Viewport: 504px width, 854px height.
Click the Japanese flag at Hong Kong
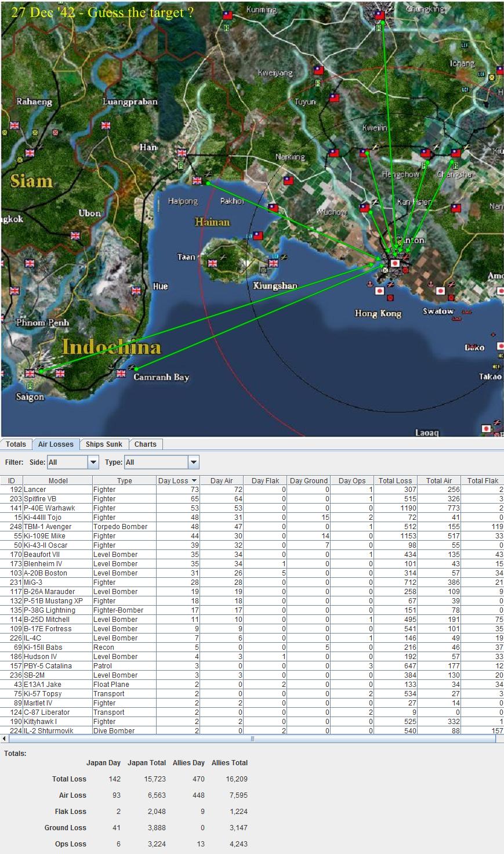[379, 291]
